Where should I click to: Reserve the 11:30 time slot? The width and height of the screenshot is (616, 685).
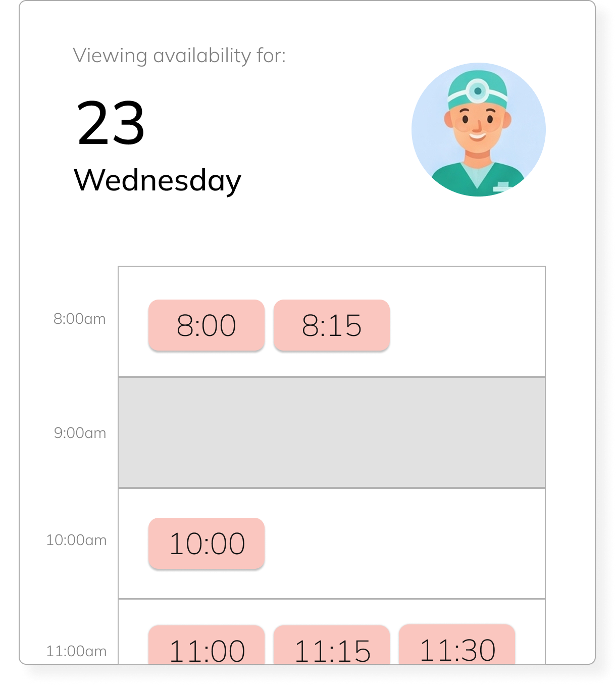tap(457, 649)
